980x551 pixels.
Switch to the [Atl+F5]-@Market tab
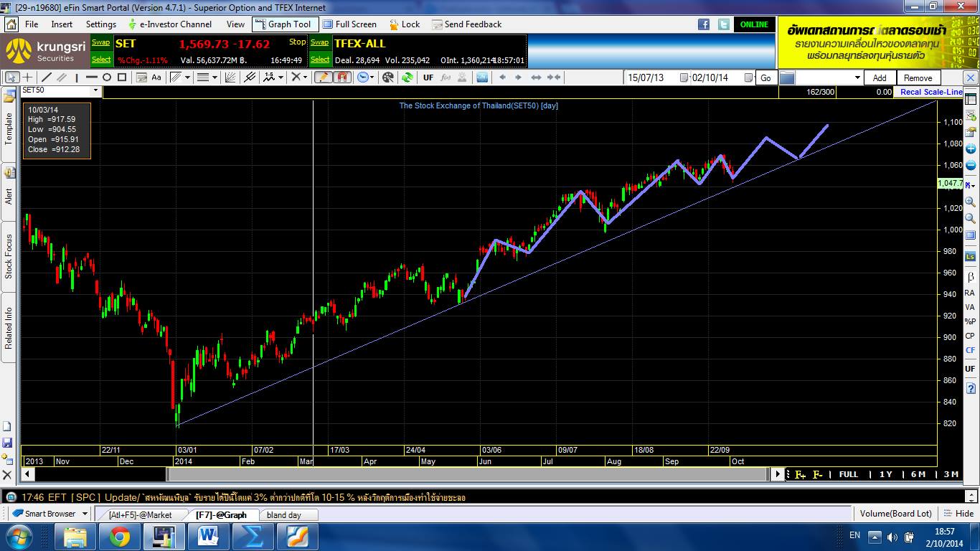coord(140,514)
